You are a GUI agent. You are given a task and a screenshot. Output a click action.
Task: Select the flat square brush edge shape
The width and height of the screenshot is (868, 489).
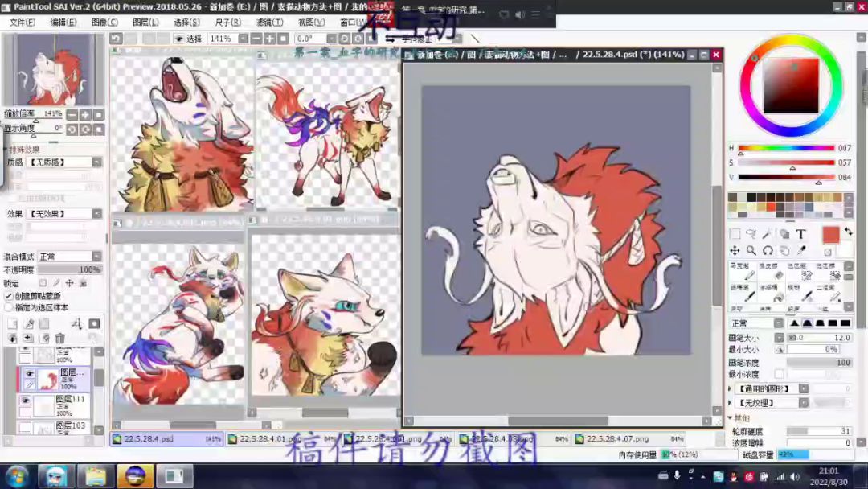[845, 323]
